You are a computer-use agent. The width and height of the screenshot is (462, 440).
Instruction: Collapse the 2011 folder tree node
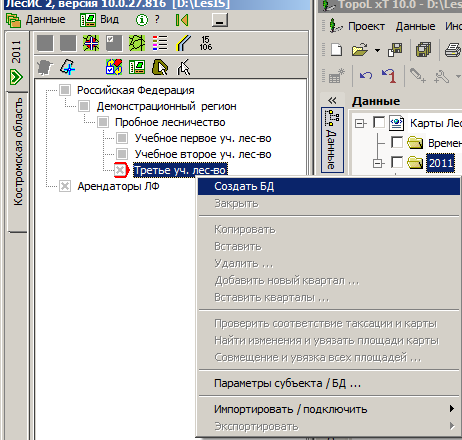(377, 164)
